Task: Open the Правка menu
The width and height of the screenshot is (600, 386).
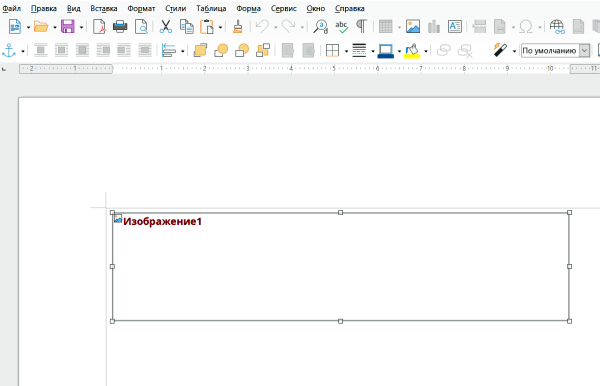Action: [44, 8]
